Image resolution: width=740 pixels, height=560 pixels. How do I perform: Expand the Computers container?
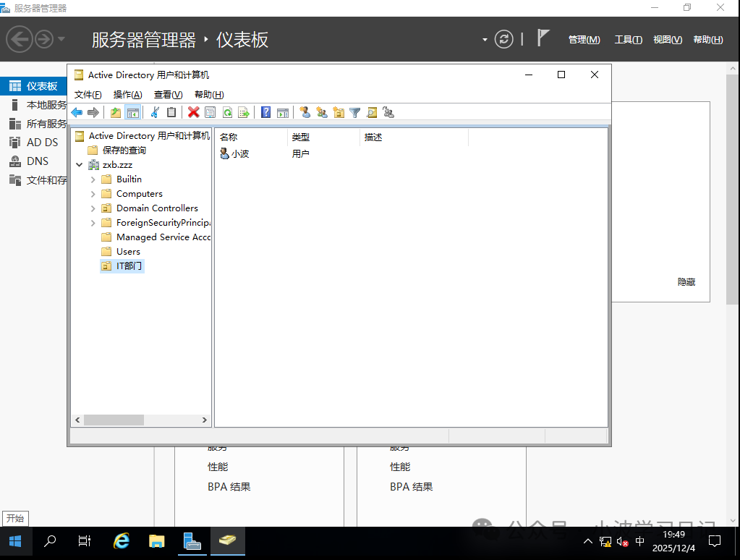click(93, 194)
